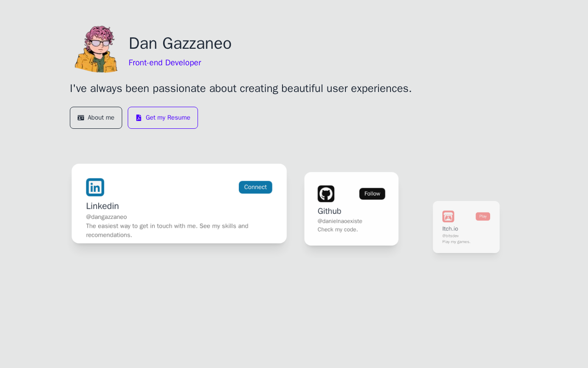Click the @bitsdev handle
This screenshot has width=588, height=368.
(x=451, y=236)
